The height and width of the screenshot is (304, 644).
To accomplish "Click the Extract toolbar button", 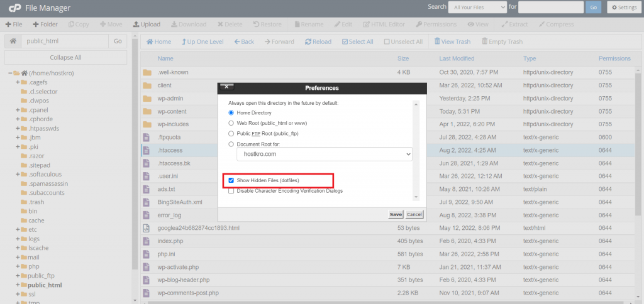I will coord(514,24).
